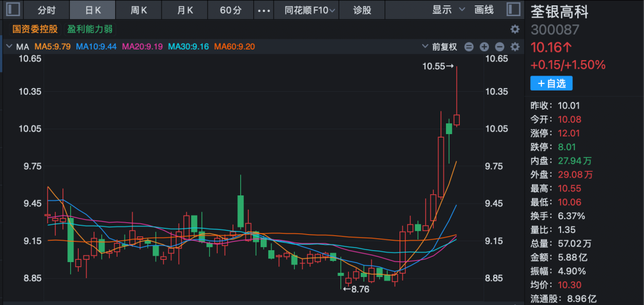
Task: Open the MA indicator settings gear
Action: click(x=515, y=46)
